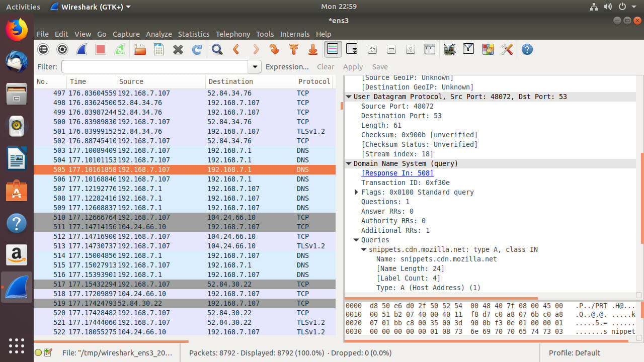Collapse the Queries tree node
This screenshot has height=362, width=644.
coord(356,240)
